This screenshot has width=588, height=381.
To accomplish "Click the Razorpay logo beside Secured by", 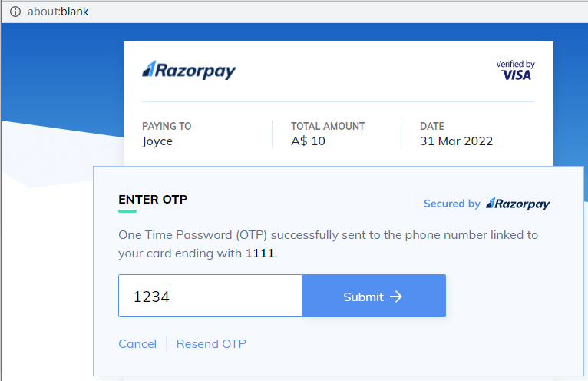I will (518, 204).
